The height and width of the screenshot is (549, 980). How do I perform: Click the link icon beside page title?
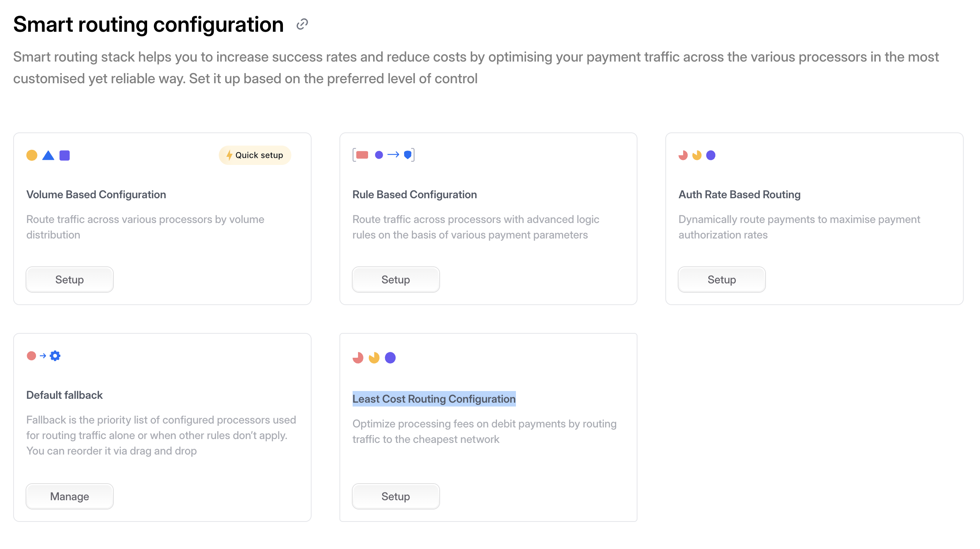[302, 24]
